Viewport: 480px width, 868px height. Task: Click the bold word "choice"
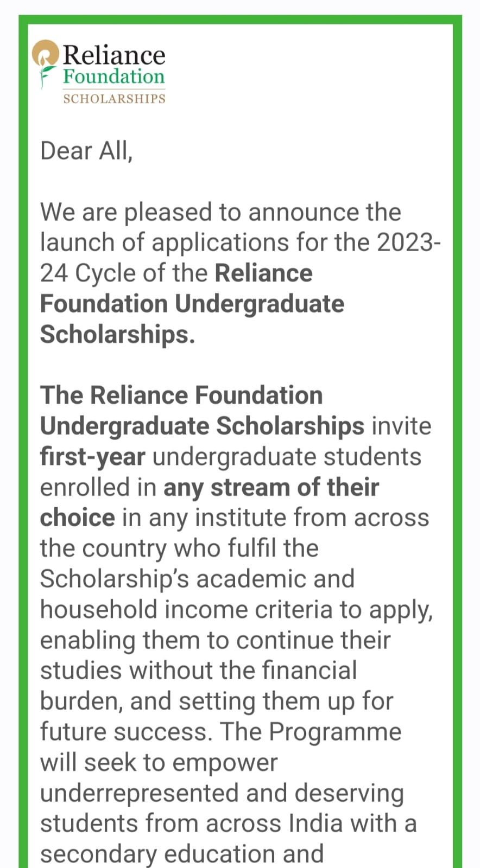coord(78,518)
